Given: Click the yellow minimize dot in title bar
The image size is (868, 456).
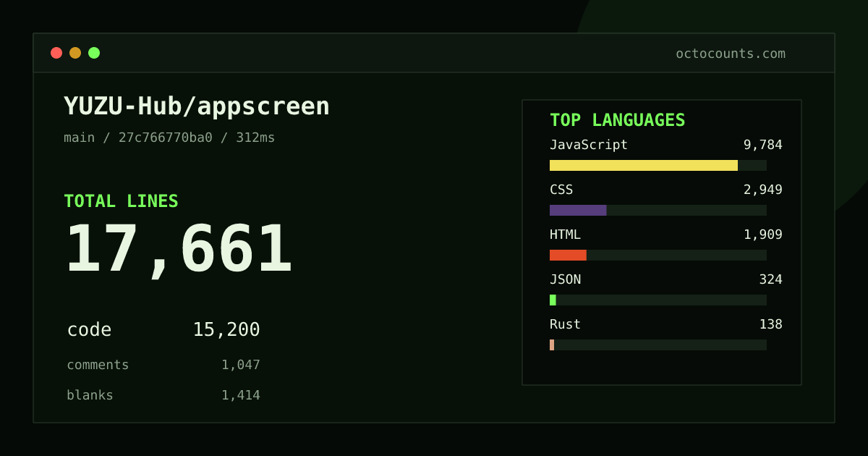Looking at the screenshot, I should [x=75, y=53].
